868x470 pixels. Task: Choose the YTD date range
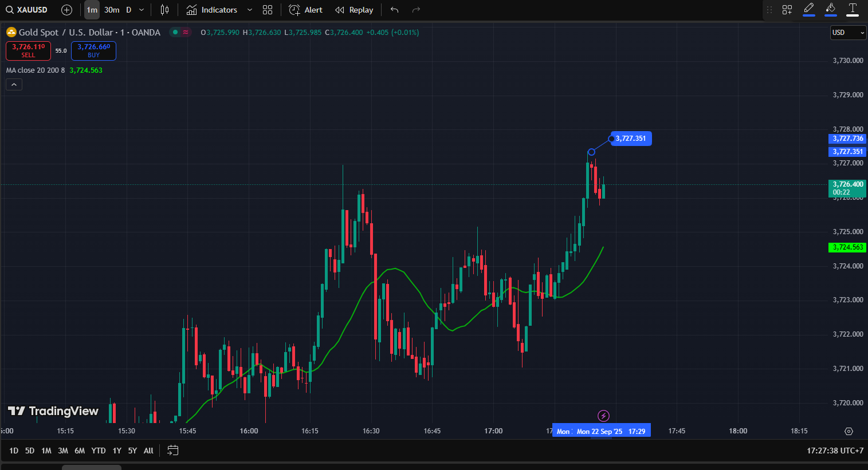[x=99, y=451]
